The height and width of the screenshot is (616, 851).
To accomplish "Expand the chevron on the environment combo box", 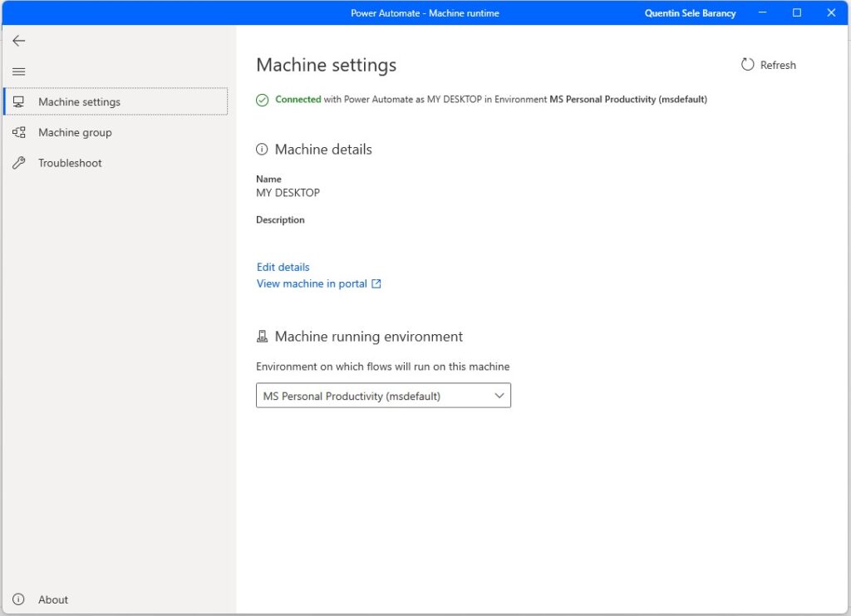I will [499, 395].
